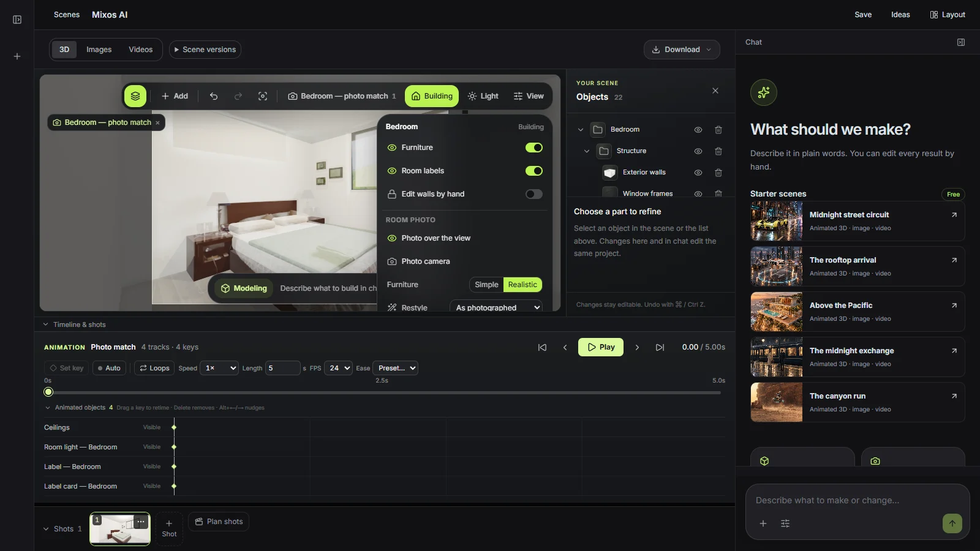Image resolution: width=980 pixels, height=551 pixels.
Task: Click the plus icon in left sidebar
Action: click(17, 56)
